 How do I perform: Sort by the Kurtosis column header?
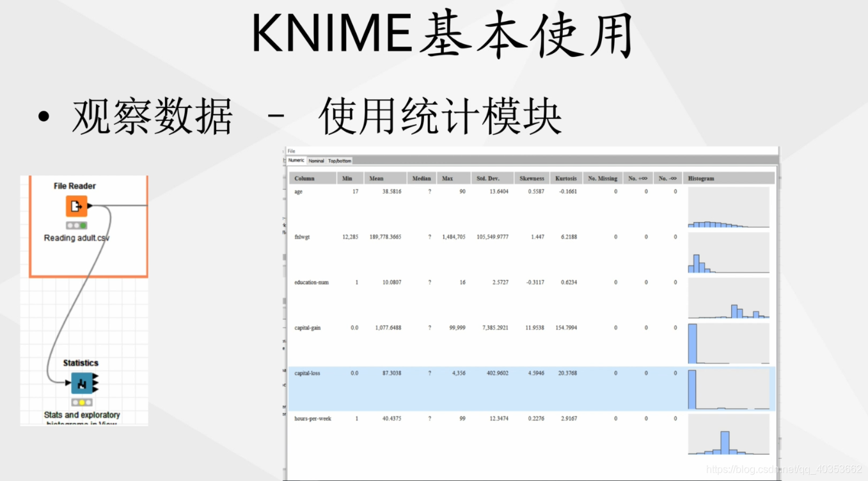click(566, 178)
